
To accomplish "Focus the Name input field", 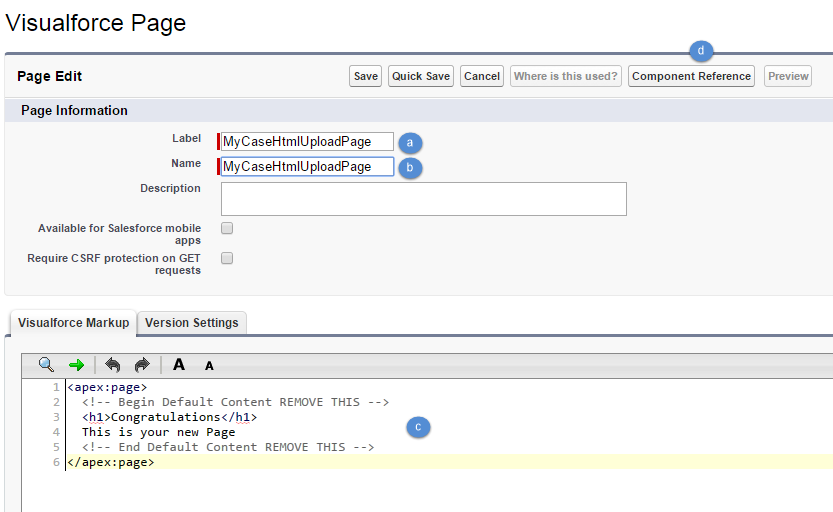I will tap(307, 167).
